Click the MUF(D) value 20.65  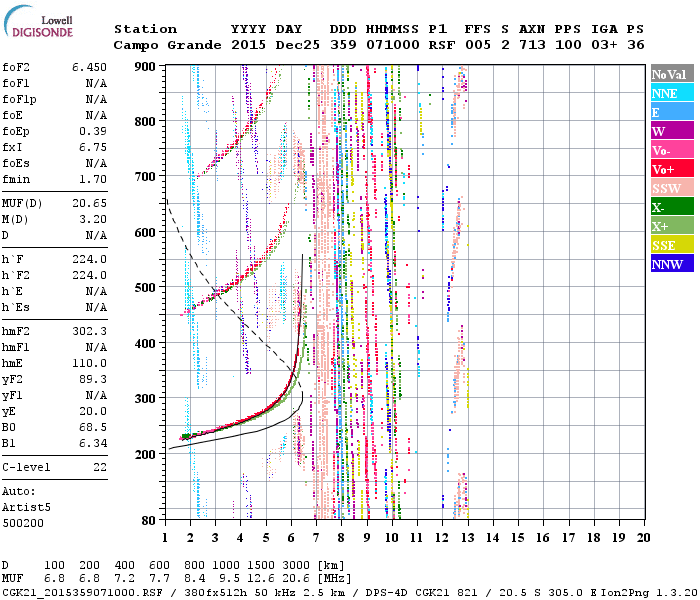89,204
